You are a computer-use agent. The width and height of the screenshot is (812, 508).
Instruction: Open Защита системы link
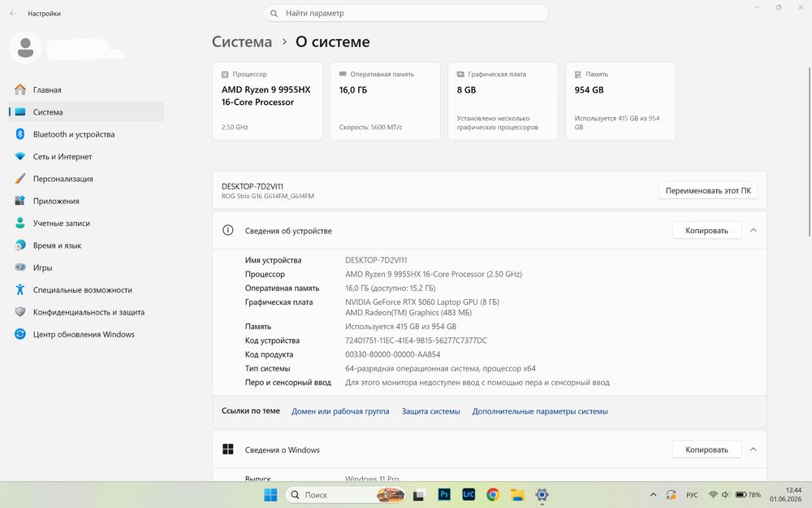(431, 411)
